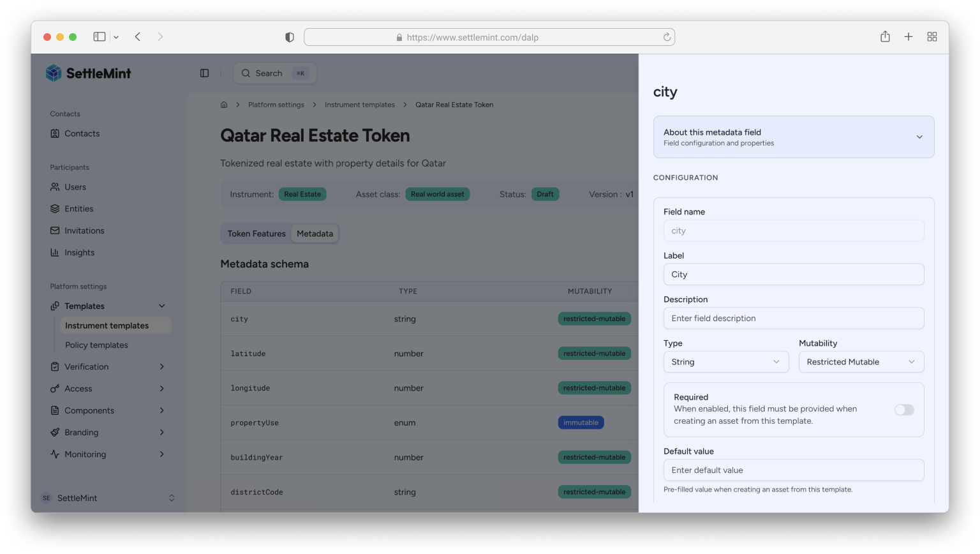The image size is (980, 554).
Task: Open Contacts in the sidebar
Action: [x=82, y=133]
